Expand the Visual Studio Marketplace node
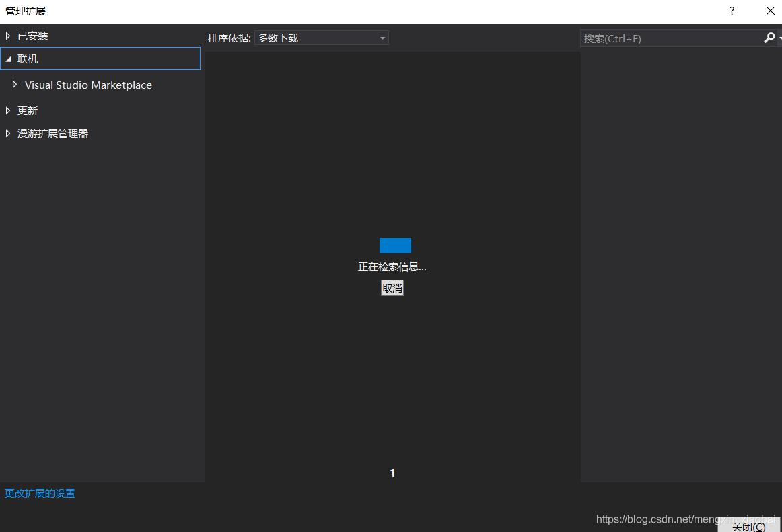Viewport: 782px width, 532px height. [15, 85]
